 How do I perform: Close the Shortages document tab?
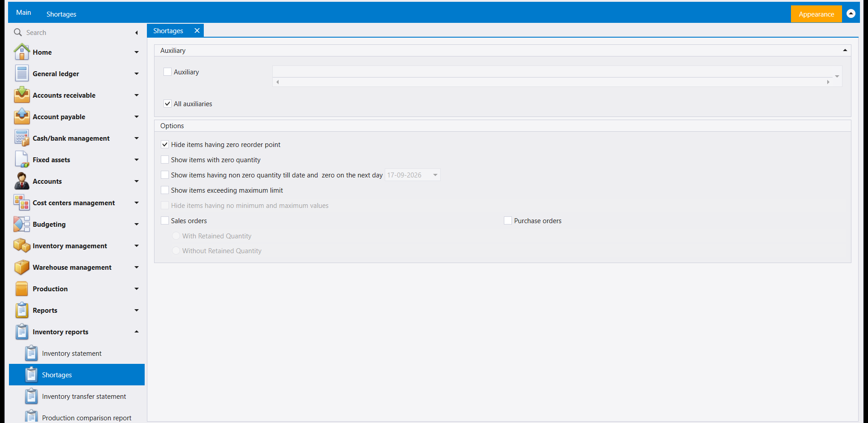pos(197,30)
